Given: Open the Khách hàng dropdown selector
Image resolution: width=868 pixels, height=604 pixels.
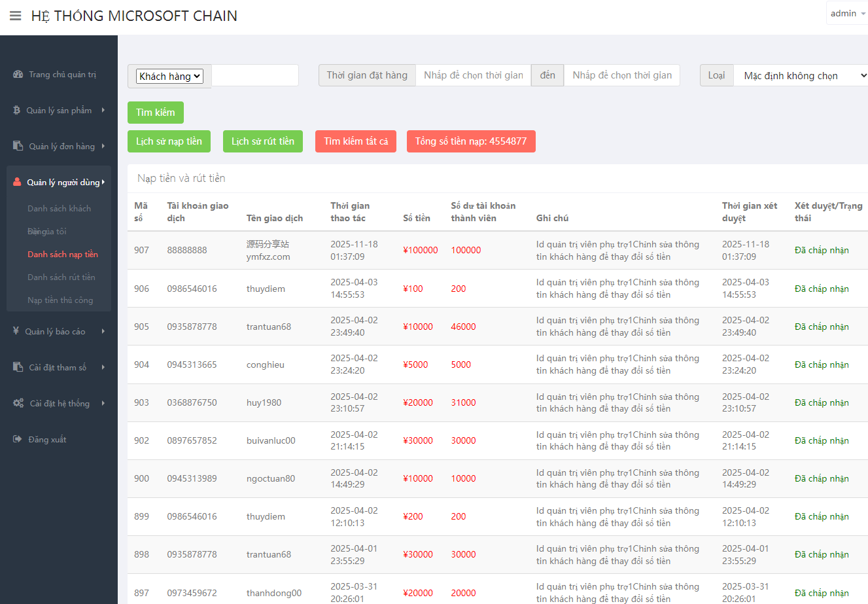Looking at the screenshot, I should point(169,77).
